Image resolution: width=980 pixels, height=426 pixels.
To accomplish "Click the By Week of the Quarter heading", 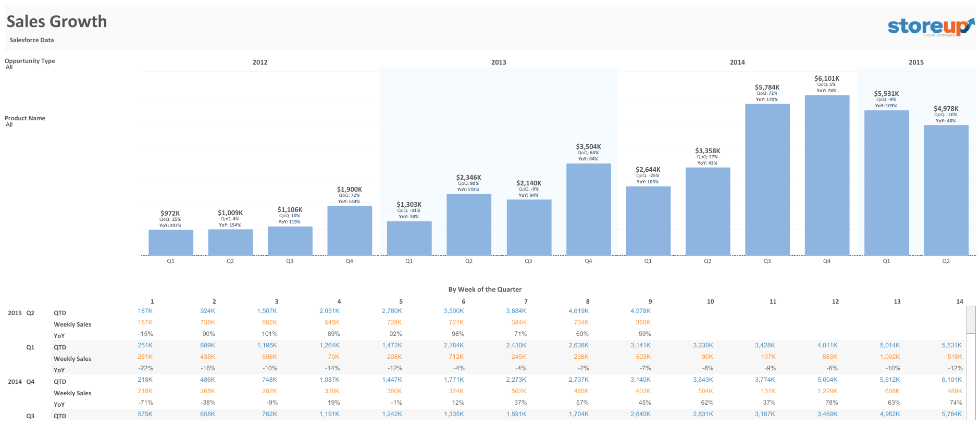I will pos(485,290).
